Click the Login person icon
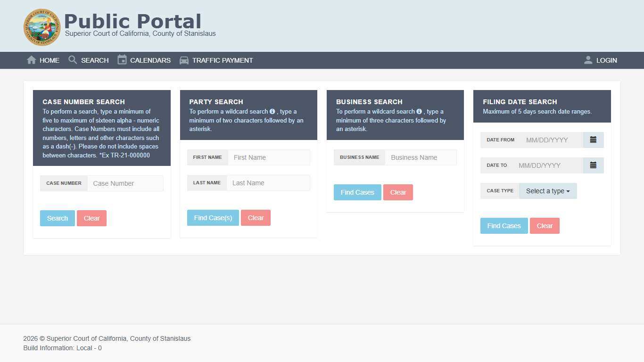The width and height of the screenshot is (644, 362). coord(587,60)
